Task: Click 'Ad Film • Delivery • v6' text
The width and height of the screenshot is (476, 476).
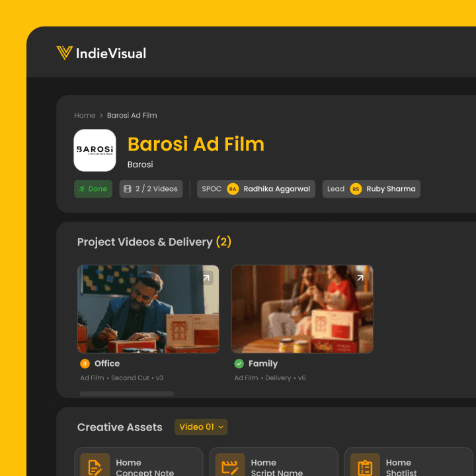Action: (270, 378)
